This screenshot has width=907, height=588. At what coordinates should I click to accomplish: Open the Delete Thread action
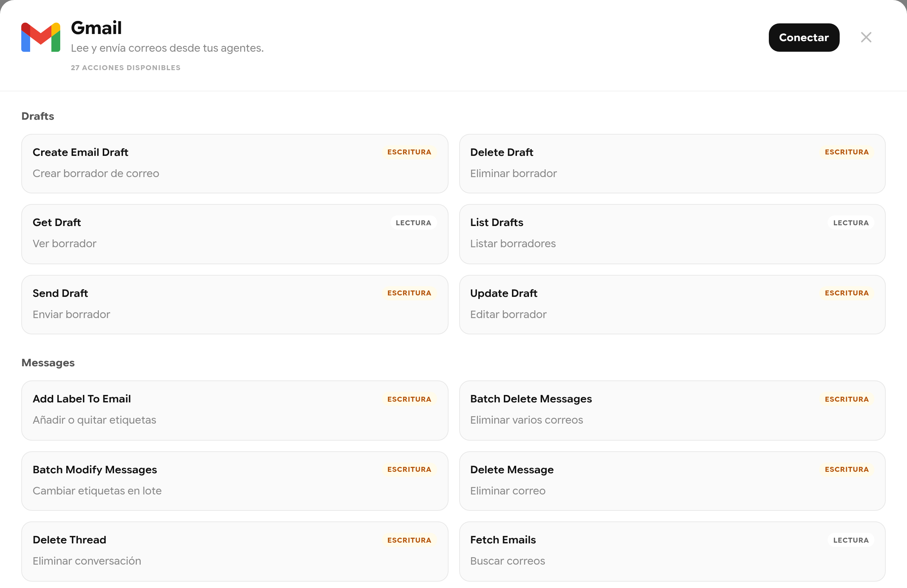(x=235, y=552)
